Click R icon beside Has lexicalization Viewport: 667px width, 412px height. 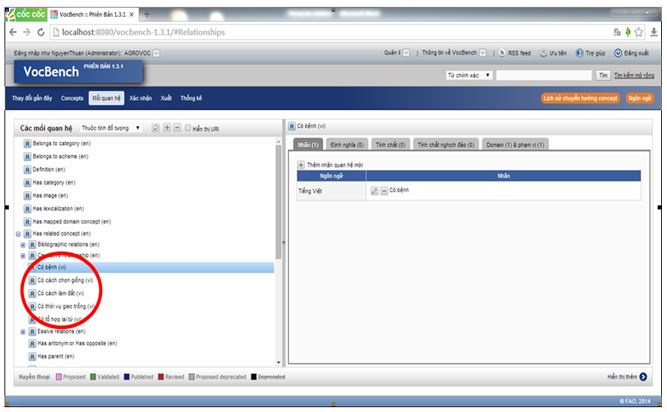[27, 209]
